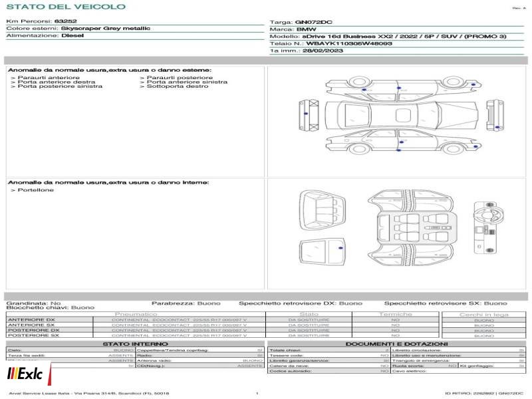The image size is (532, 399).
Task: Click the registration date 28/02/2023
Action: tap(323, 51)
